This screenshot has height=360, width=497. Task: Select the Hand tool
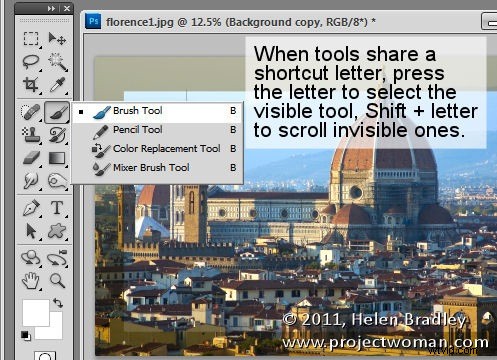(x=31, y=281)
